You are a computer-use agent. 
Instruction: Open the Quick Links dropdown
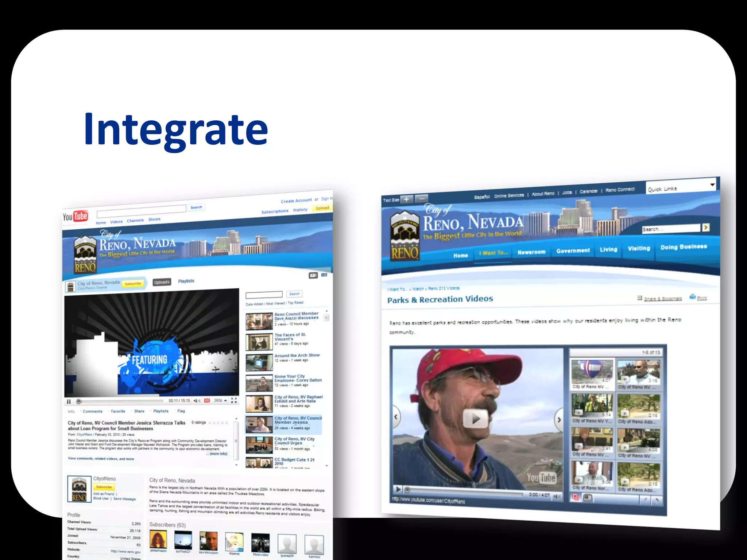pos(681,187)
